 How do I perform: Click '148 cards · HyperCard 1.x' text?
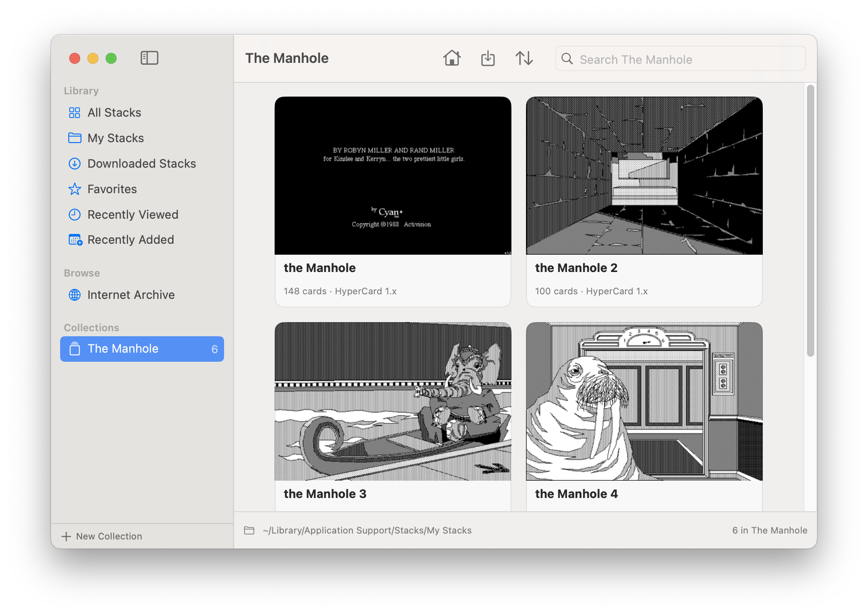(x=340, y=291)
